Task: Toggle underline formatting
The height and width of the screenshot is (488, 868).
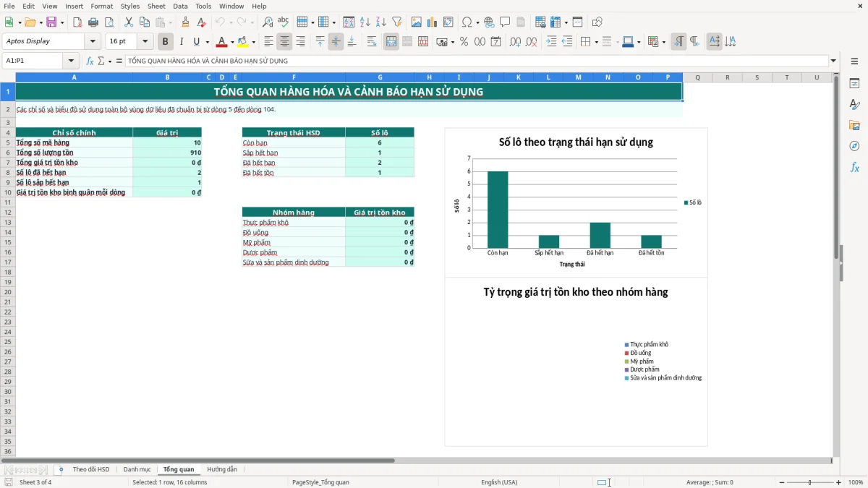Action: pyautogui.click(x=196, y=42)
